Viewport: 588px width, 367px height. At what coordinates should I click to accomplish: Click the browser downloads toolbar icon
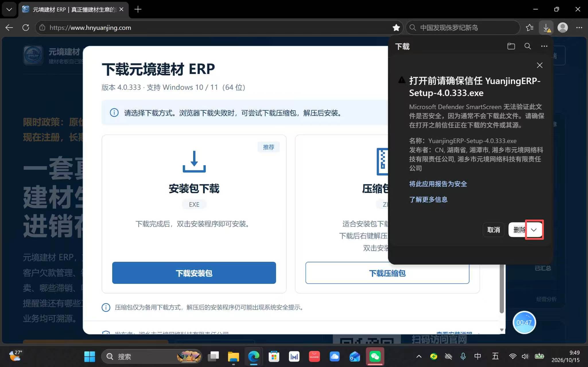(546, 28)
